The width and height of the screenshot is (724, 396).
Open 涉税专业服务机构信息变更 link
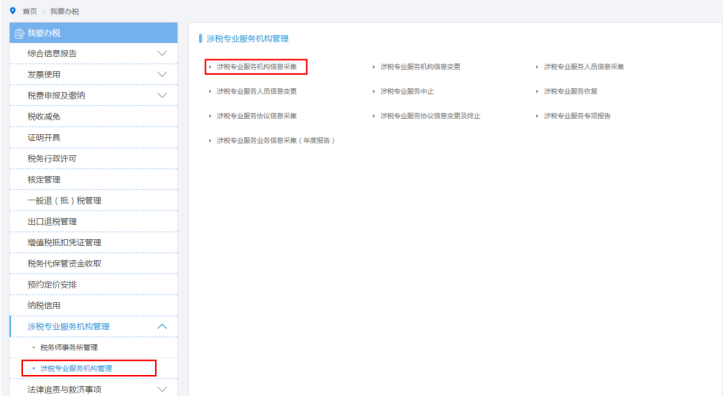[x=420, y=67]
